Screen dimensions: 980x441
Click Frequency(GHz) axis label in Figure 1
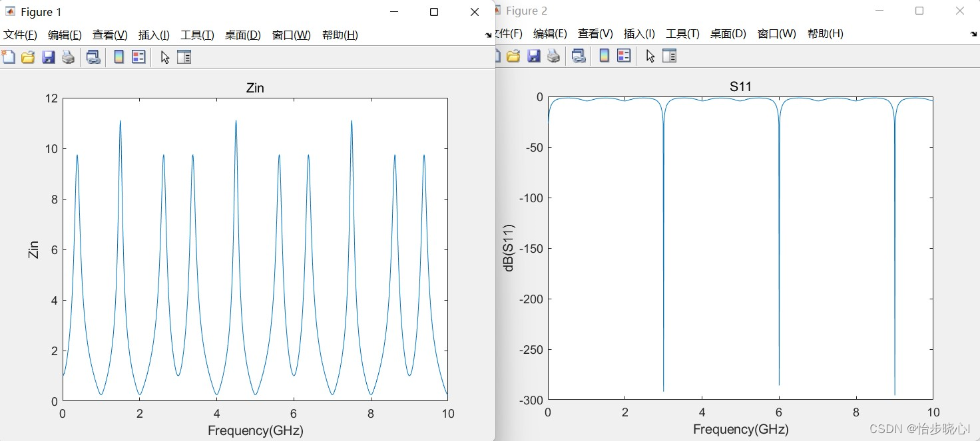point(255,430)
